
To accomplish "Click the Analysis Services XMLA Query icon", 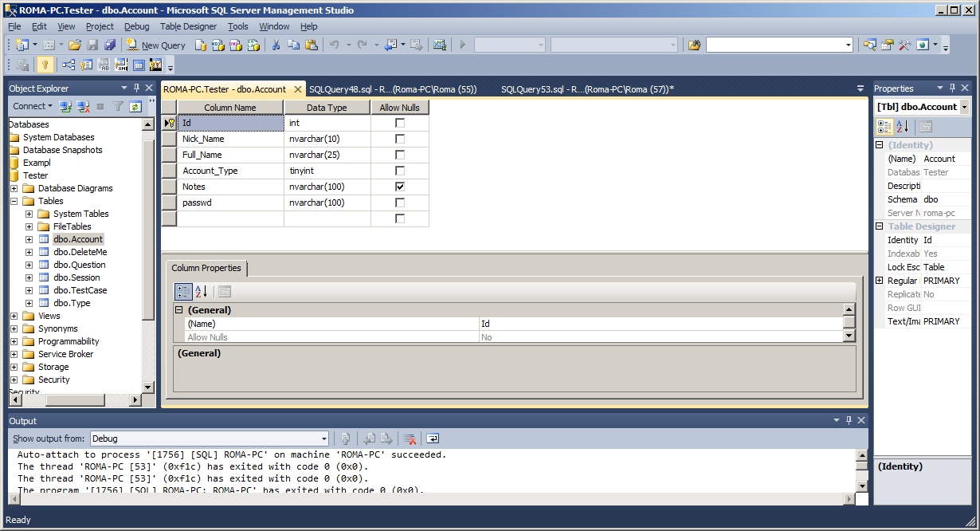I will coord(253,45).
